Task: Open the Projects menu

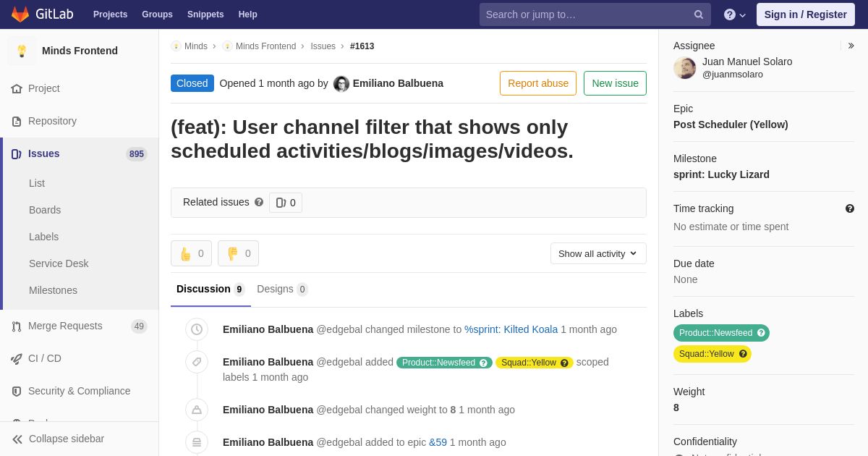Action: pos(110,14)
